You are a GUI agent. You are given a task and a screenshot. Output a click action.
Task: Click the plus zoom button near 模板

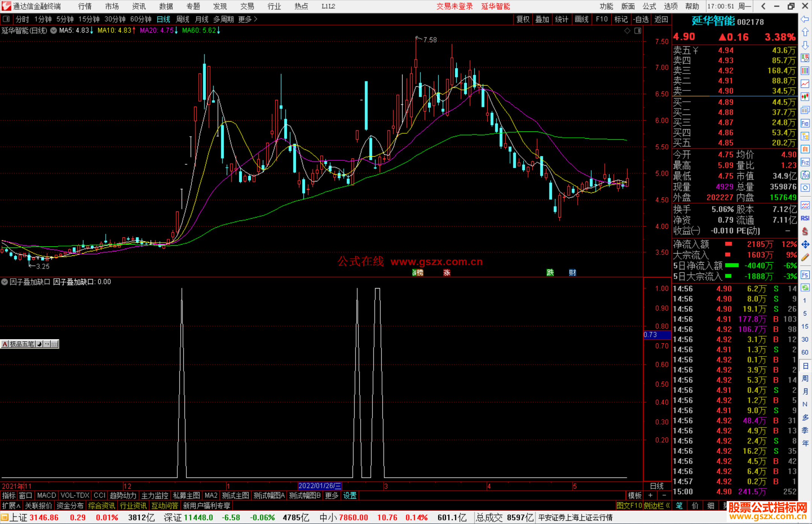click(650, 495)
